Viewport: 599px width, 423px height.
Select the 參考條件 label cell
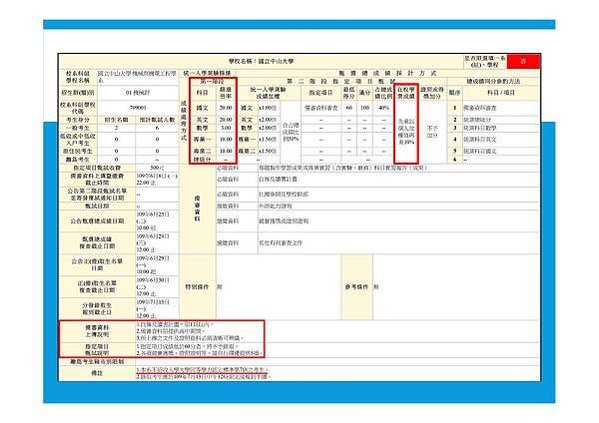pos(357,287)
